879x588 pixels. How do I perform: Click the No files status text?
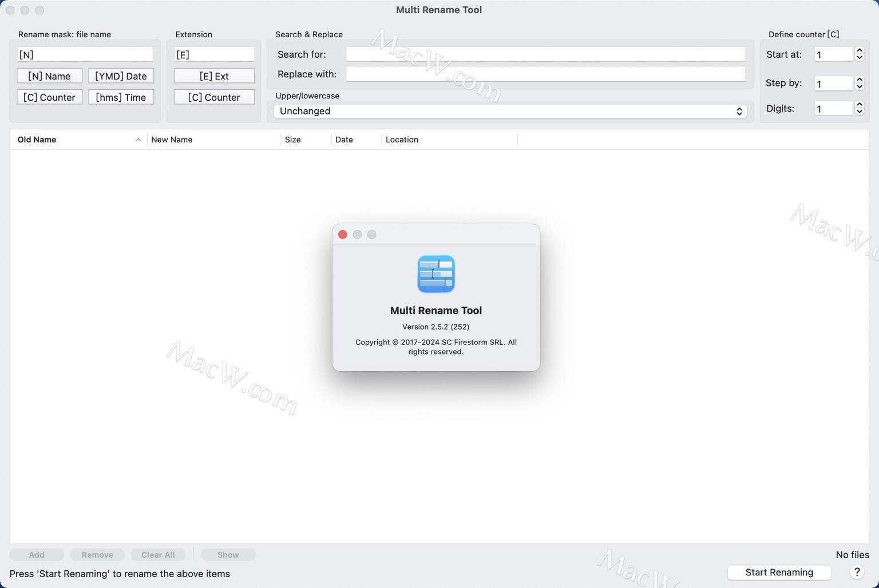[x=852, y=555]
